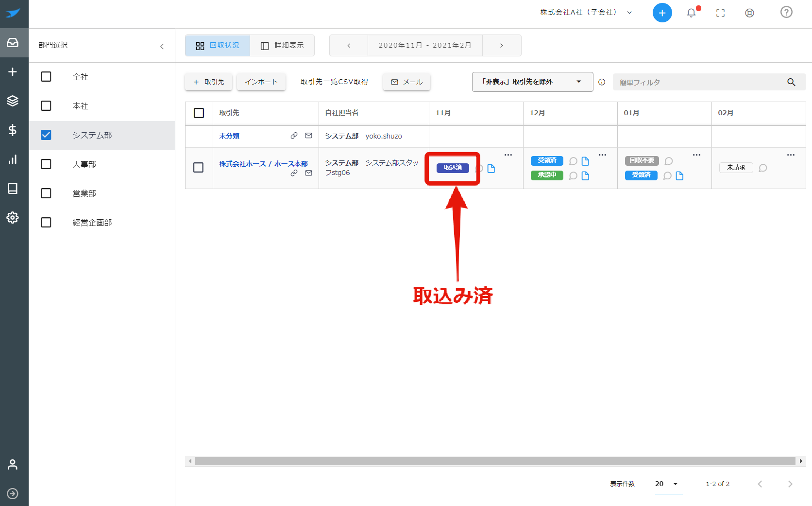This screenshot has width=812, height=506.
Task: Click the 承認中 status badge
Action: pyautogui.click(x=547, y=175)
